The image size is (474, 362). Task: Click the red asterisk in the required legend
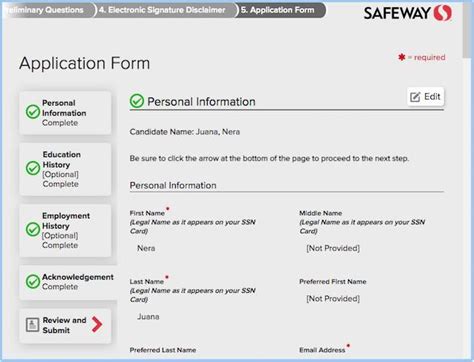[x=402, y=57]
